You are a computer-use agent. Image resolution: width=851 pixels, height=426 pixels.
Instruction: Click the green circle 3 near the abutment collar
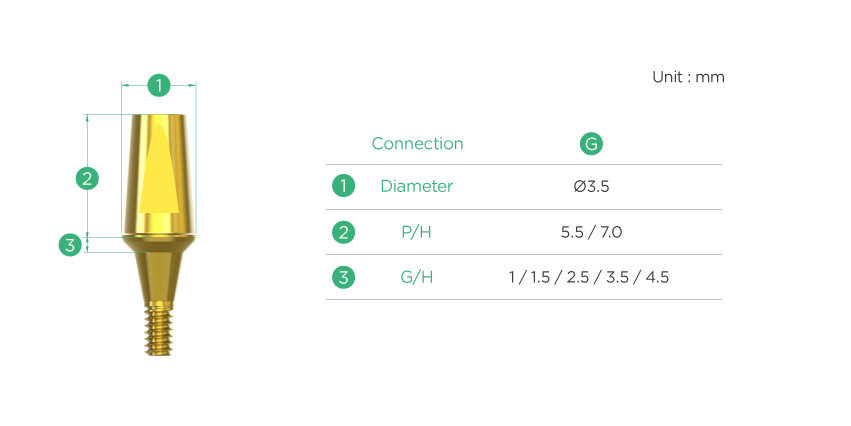coord(70,245)
